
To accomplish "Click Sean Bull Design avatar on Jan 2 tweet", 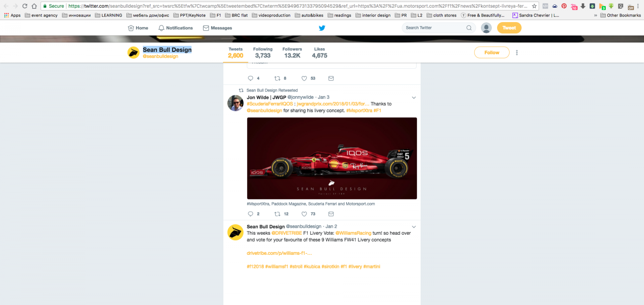I will click(235, 232).
